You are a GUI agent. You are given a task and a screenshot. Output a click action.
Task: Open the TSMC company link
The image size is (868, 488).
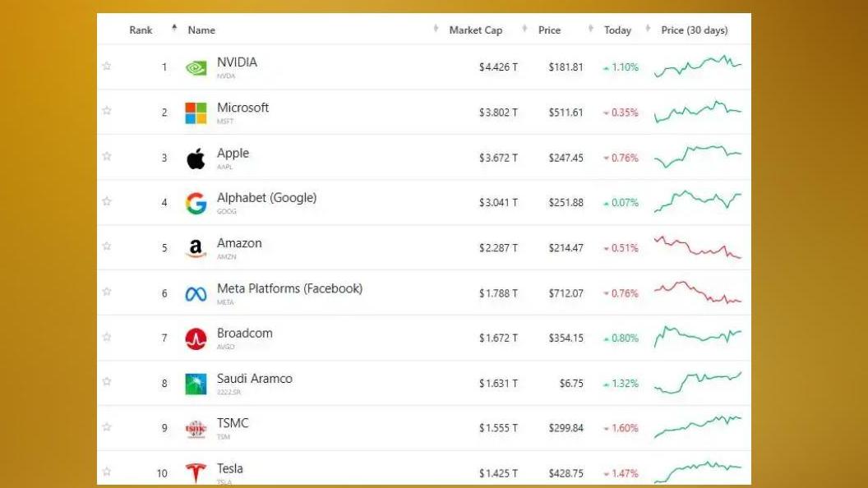point(233,423)
